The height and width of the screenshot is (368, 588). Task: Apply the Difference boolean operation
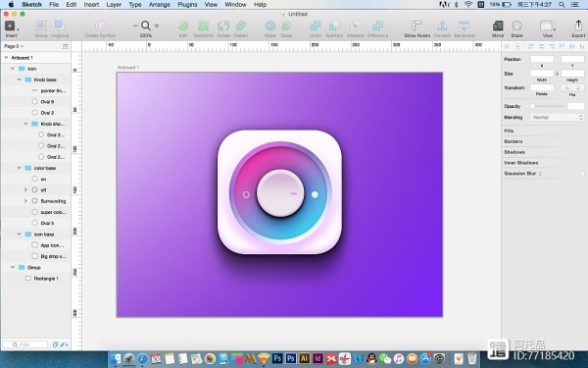pyautogui.click(x=377, y=26)
